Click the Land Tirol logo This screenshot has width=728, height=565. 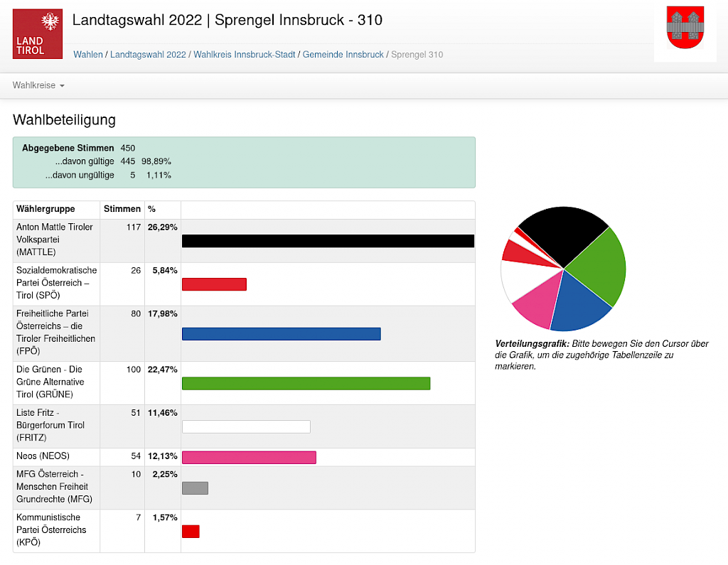click(x=38, y=34)
